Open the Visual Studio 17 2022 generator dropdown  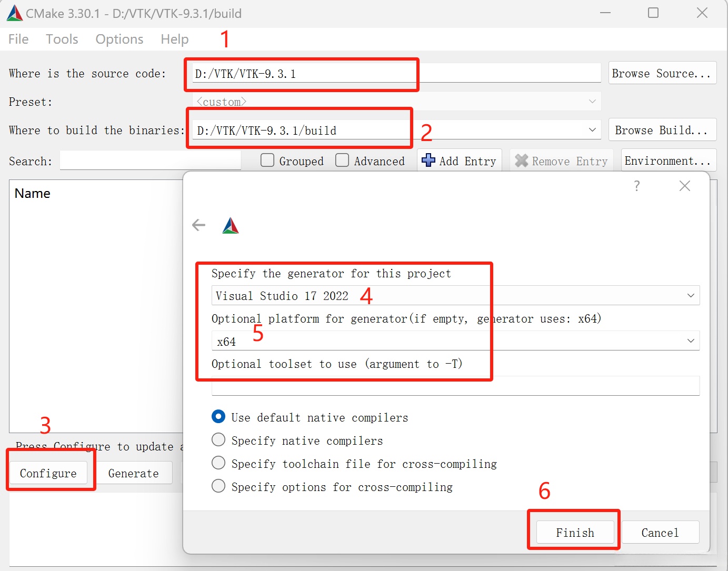pos(455,295)
